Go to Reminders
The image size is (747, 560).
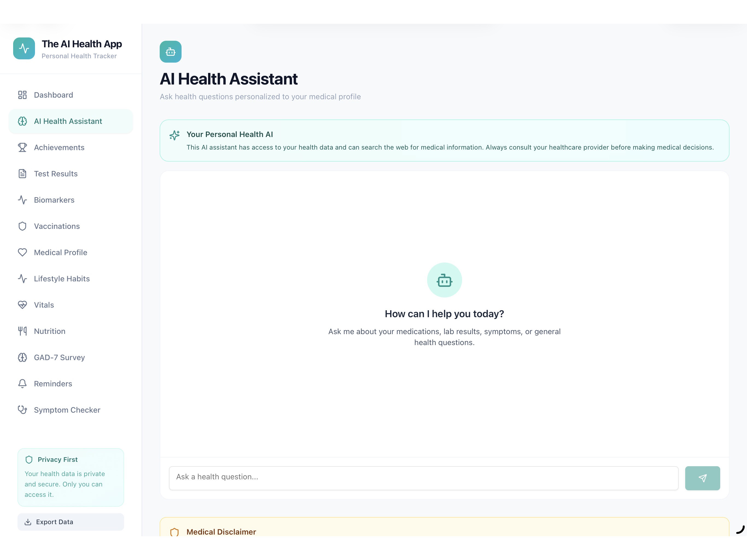(71, 384)
